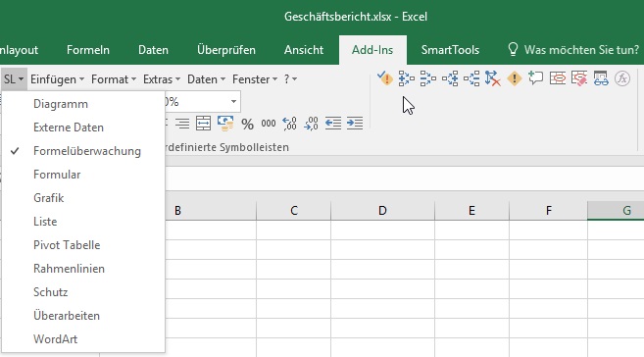
Task: Open the Watch Window glasses icon
Action: pyautogui.click(x=601, y=78)
